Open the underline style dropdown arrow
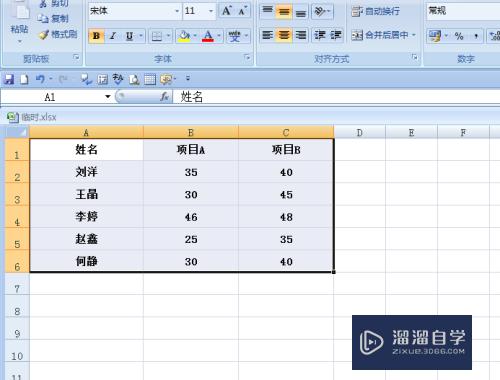Viewport: 500px width, 380px height. pyautogui.click(x=141, y=36)
